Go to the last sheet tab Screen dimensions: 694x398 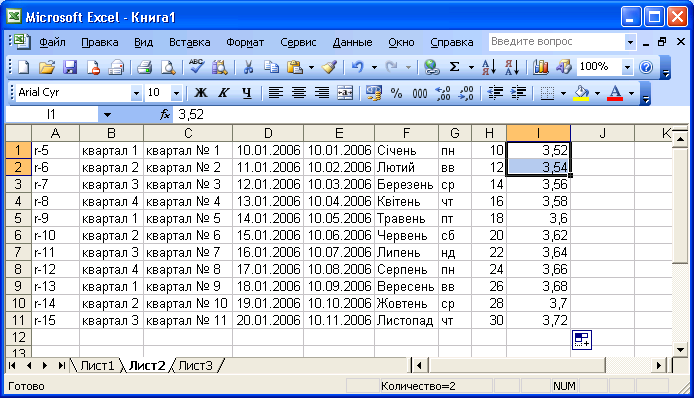[61, 366]
